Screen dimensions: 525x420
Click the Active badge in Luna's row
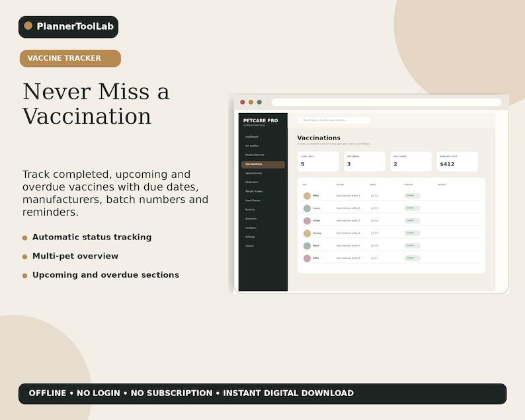[412, 208]
